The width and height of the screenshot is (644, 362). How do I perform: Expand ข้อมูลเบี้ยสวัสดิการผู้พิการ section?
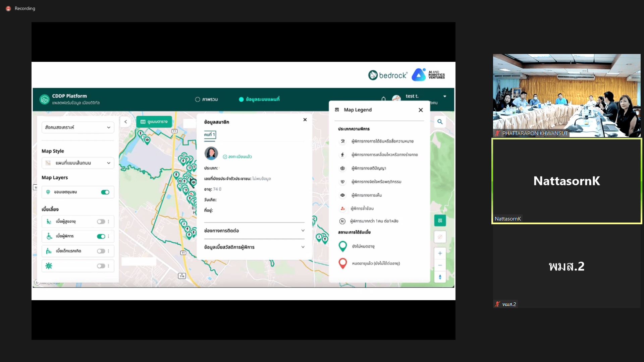point(254,247)
